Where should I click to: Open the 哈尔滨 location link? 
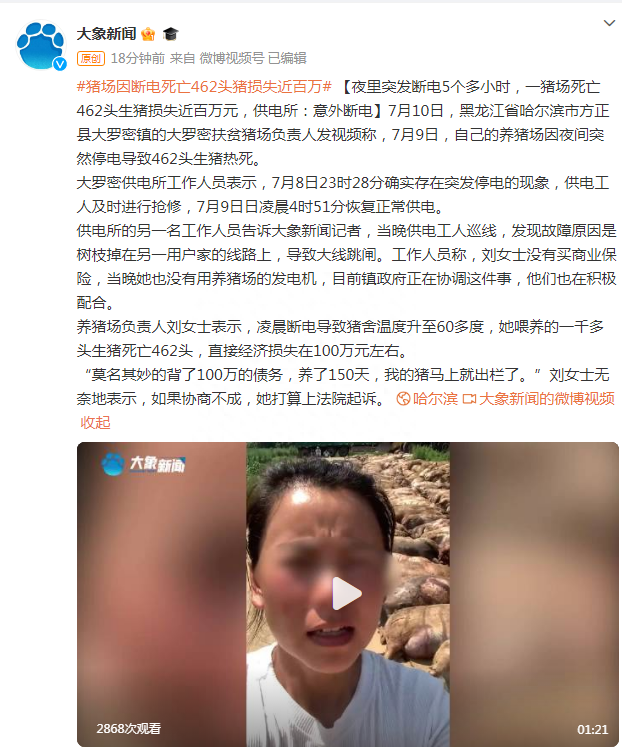point(435,398)
